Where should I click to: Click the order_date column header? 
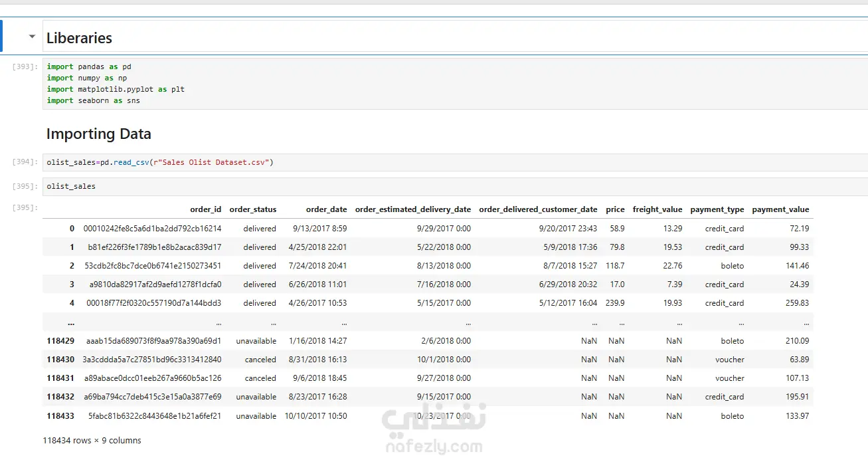pos(326,209)
